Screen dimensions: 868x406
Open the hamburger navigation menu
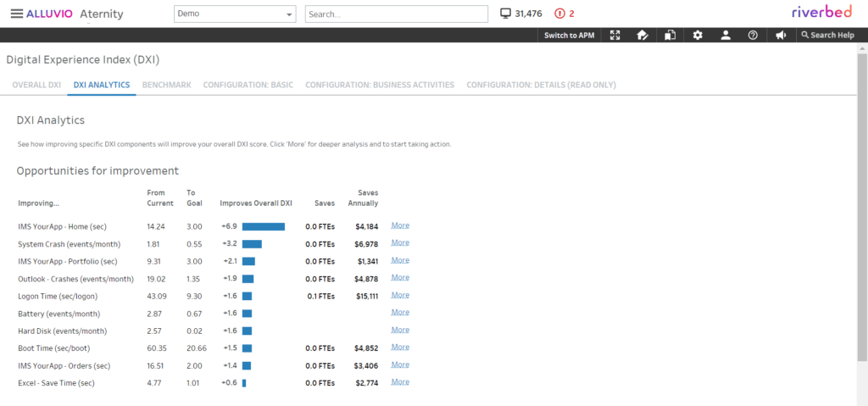16,14
